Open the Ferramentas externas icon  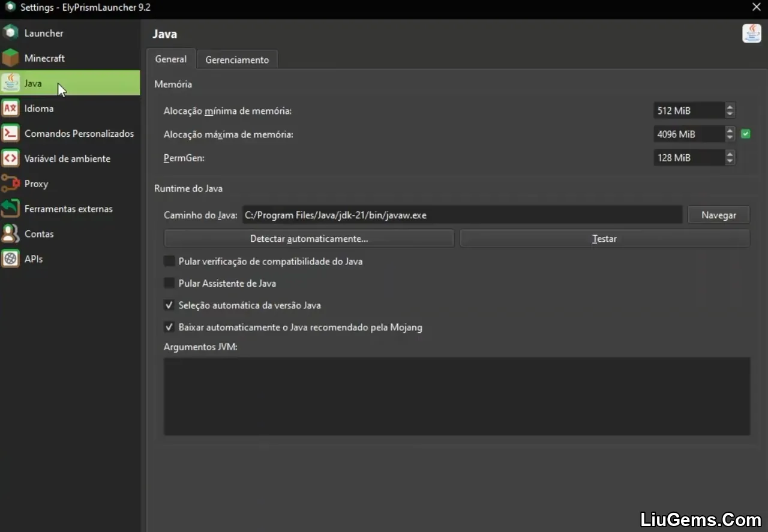[10, 209]
